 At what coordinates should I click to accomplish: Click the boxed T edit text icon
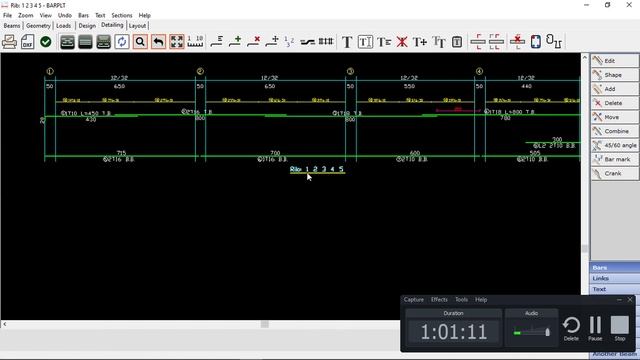[x=365, y=42]
